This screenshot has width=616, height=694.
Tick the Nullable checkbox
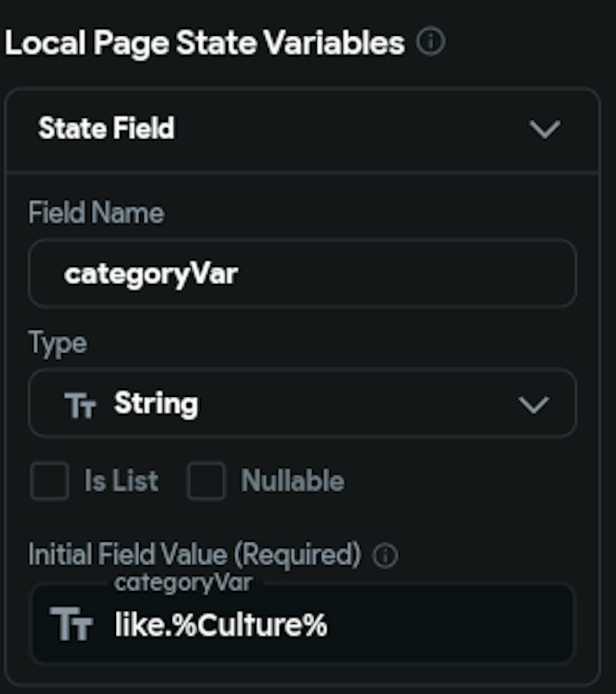coord(206,481)
